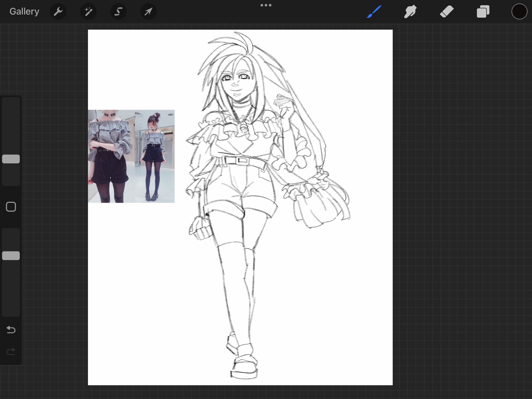532x399 pixels.
Task: Select the Eraser tool
Action: pos(447,11)
